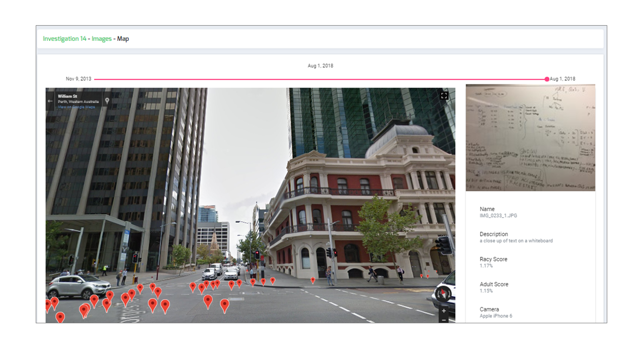Image resolution: width=644 pixels, height=362 pixels.
Task: Go to Investigation 14 breadcrumb
Action: pyautogui.click(x=64, y=39)
